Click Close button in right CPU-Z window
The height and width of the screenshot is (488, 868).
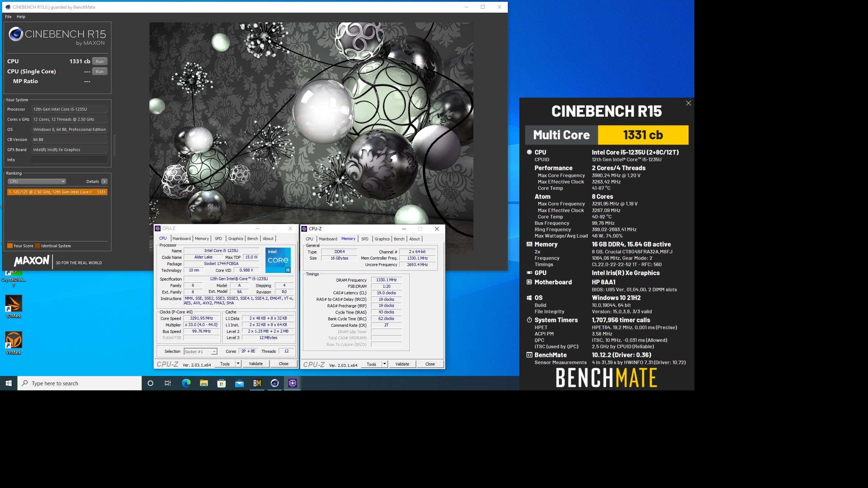[x=430, y=364]
